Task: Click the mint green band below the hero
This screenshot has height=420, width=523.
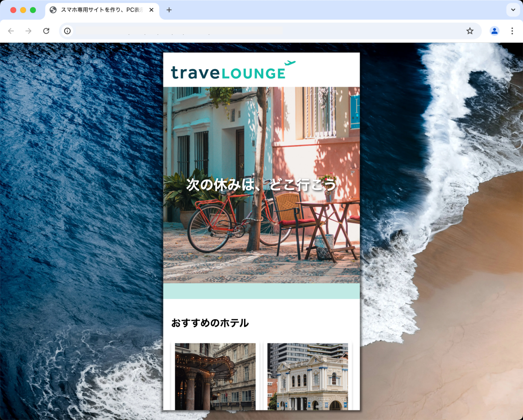Action: (261, 291)
